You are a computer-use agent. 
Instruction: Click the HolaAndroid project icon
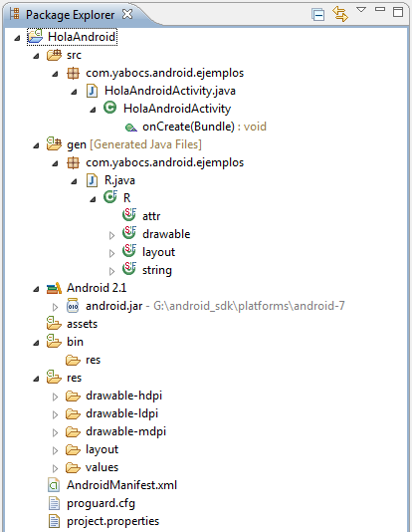tap(35, 36)
